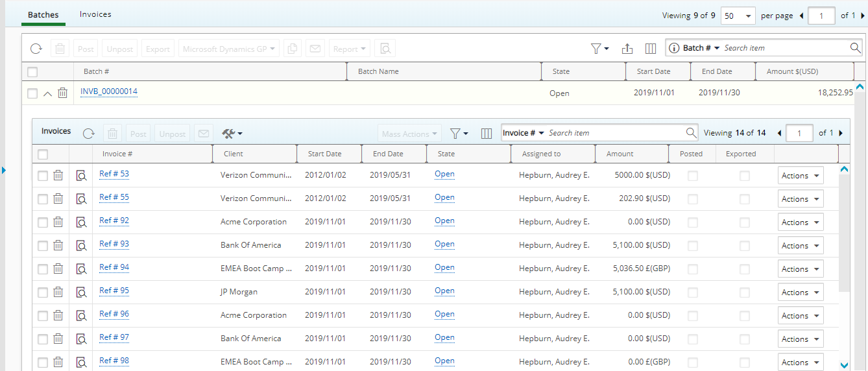
Task: Click Open state link for Ref # 96
Action: [444, 315]
